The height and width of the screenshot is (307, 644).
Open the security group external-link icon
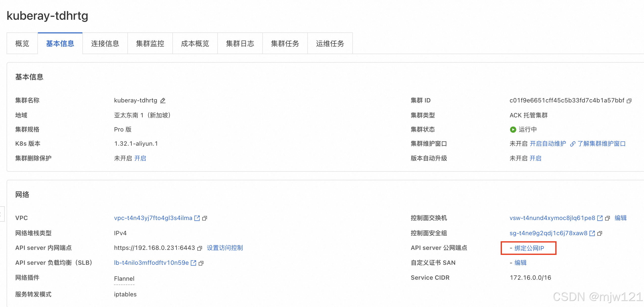[592, 233]
